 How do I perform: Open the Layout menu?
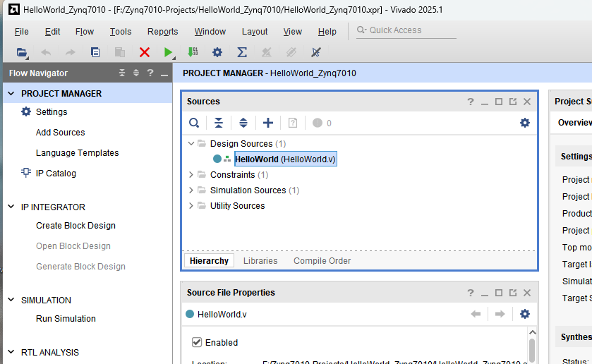click(x=255, y=31)
